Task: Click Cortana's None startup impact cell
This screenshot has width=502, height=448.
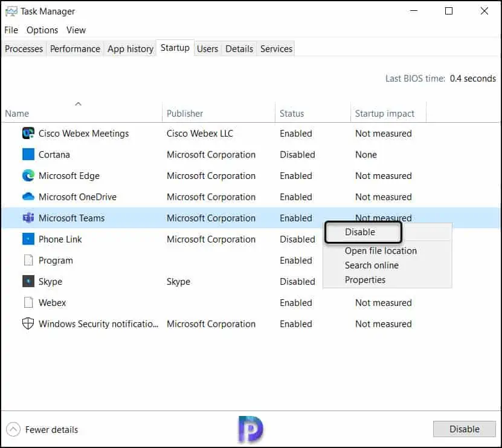Action: coord(366,154)
